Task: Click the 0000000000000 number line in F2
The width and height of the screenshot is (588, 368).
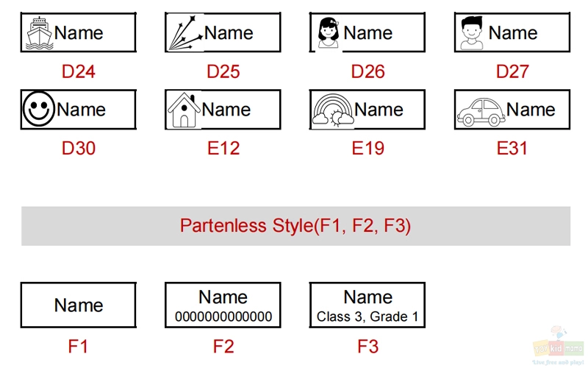Action: tap(223, 316)
